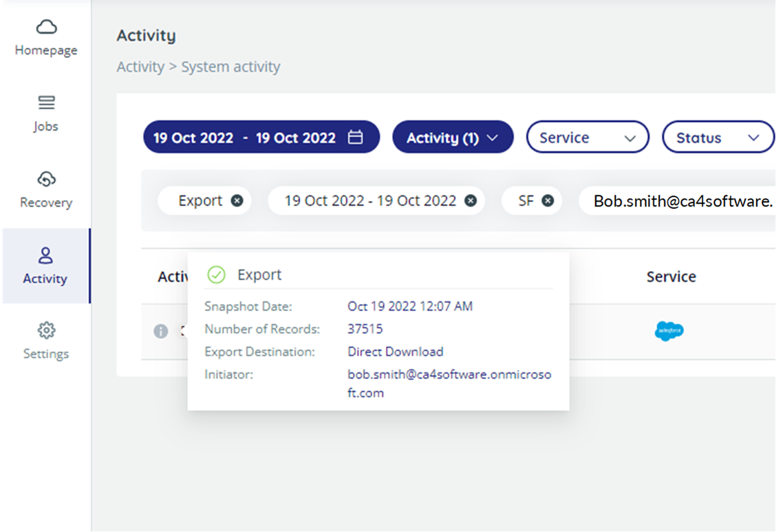Screen dimensions: 783x532
Task: Click the initiator email bob.smith@ca4software.onmicrosoft.com
Action: pyautogui.click(x=449, y=374)
